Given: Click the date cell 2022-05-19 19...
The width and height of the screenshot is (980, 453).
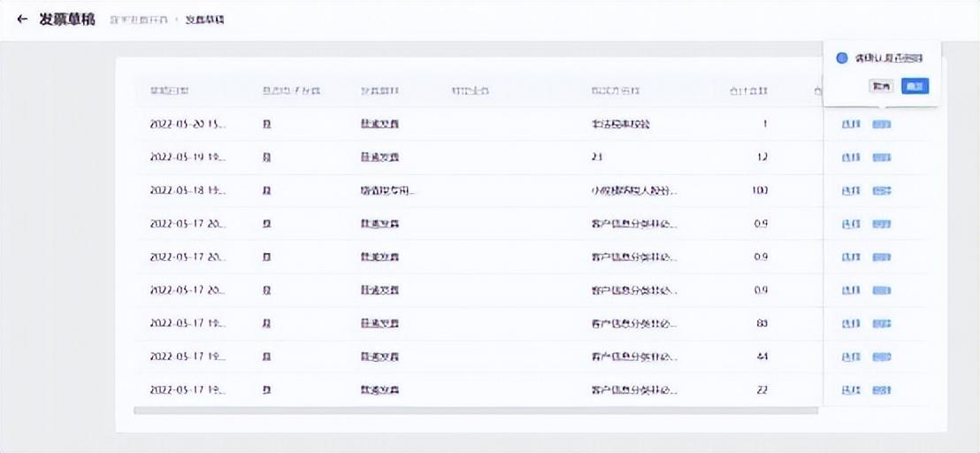Looking at the screenshot, I should point(188,157).
